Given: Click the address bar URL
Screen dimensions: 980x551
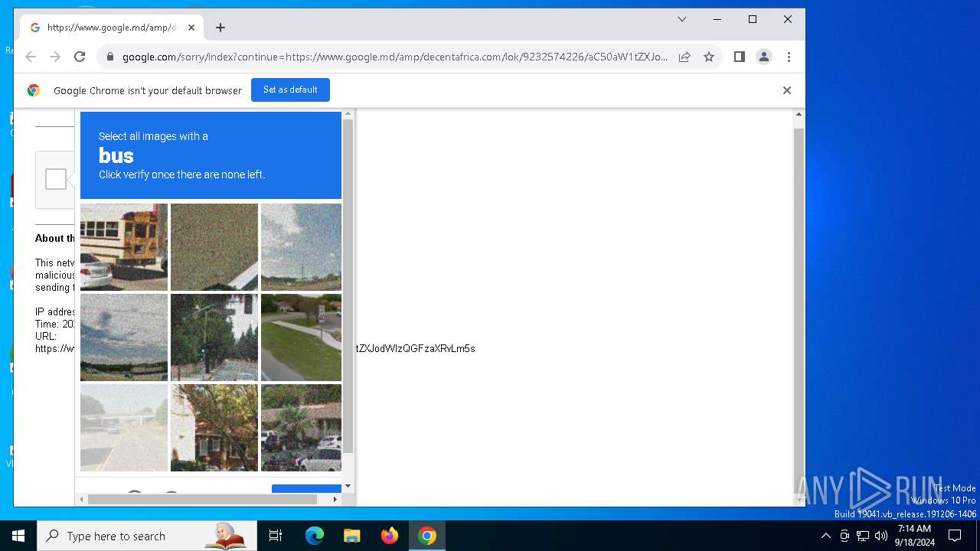Looking at the screenshot, I should coord(395,57).
